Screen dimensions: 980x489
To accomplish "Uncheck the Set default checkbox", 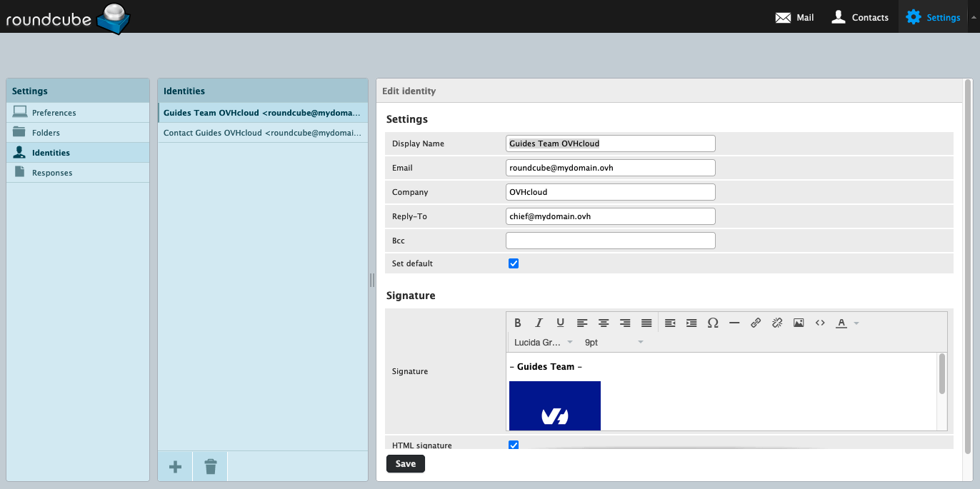I will [514, 263].
